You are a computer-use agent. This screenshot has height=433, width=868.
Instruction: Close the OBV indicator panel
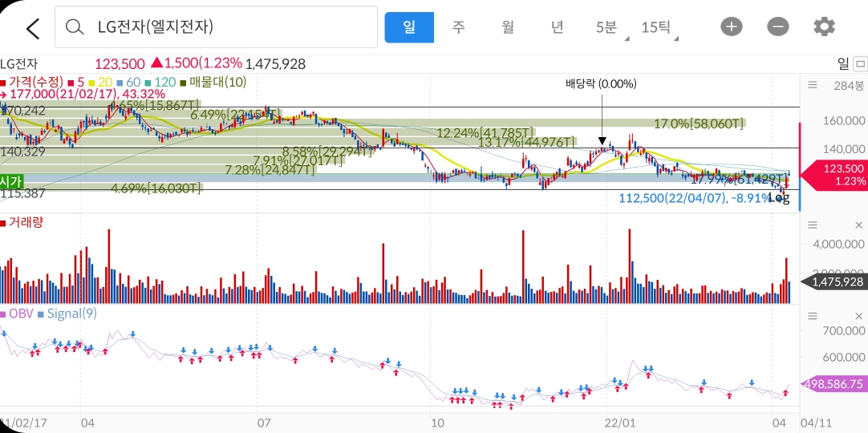pos(858,316)
